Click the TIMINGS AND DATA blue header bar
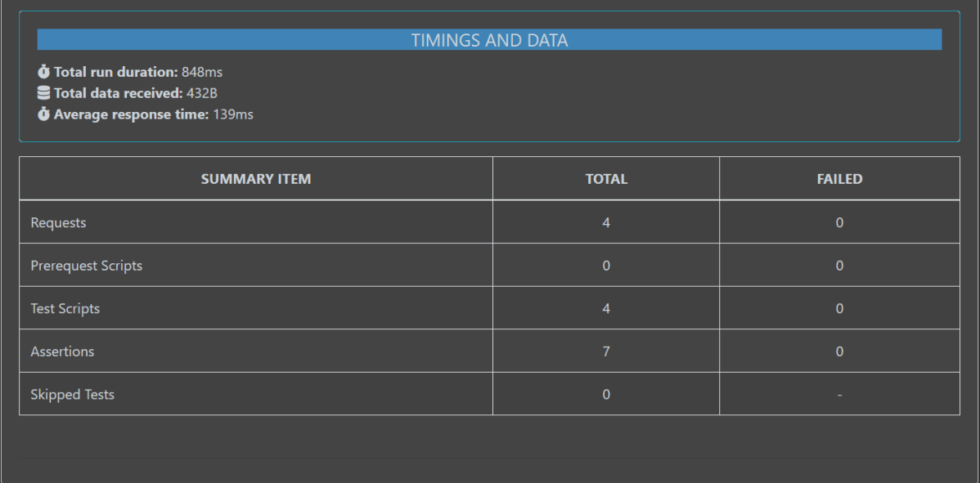This screenshot has height=483, width=980. click(x=489, y=40)
